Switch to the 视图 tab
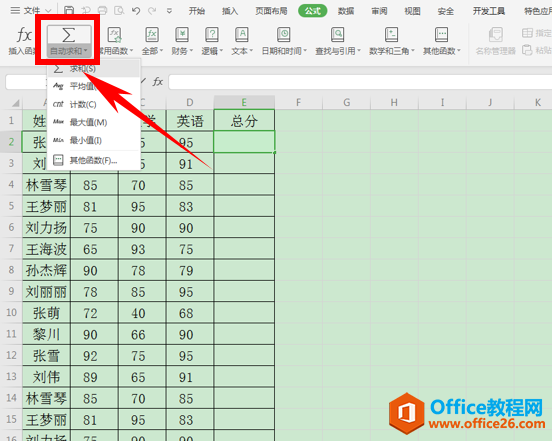This screenshot has width=552, height=441. pyautogui.click(x=412, y=11)
